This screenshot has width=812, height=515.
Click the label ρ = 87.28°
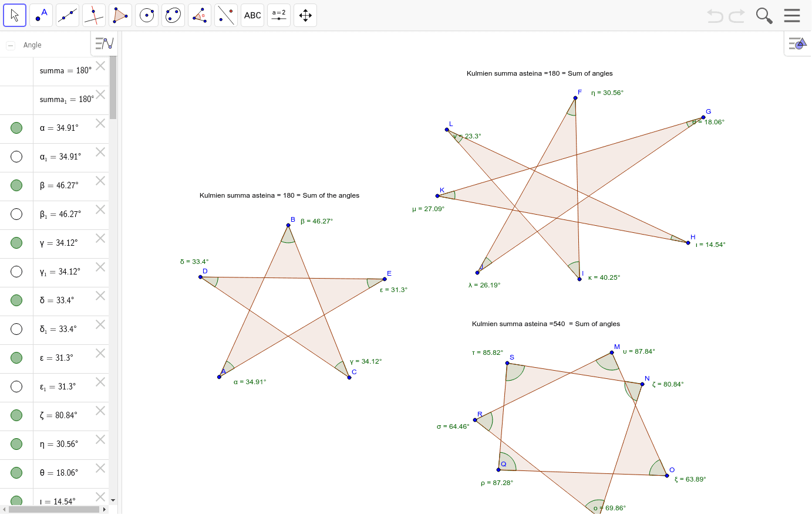coord(497,483)
